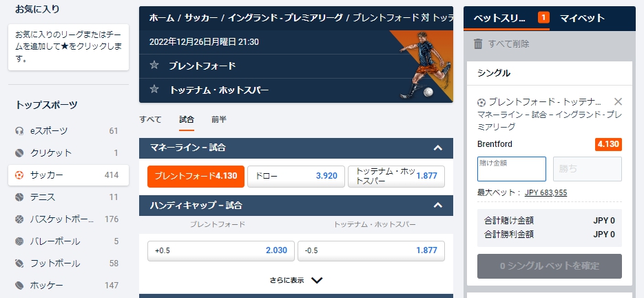Viewport: 644px width, 298px height.
Task: Favorite トッテナム・ホットスパー with its star icon
Action: (154, 89)
